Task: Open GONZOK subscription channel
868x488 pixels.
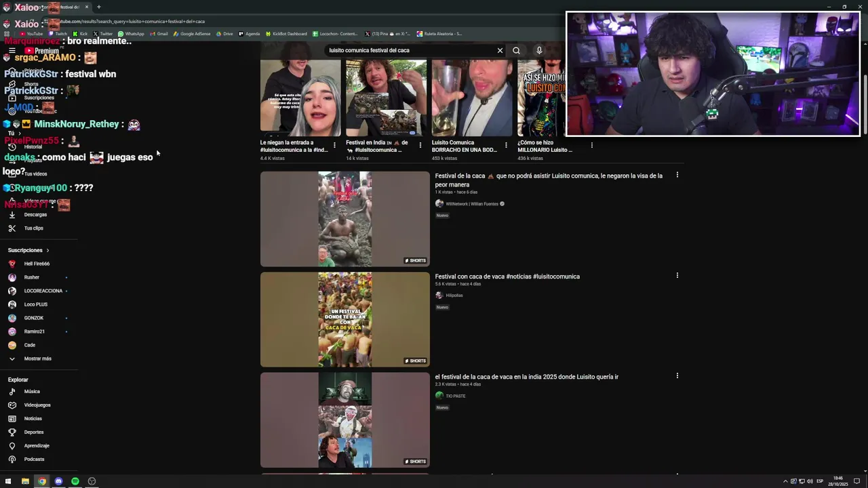Action: click(33, 318)
